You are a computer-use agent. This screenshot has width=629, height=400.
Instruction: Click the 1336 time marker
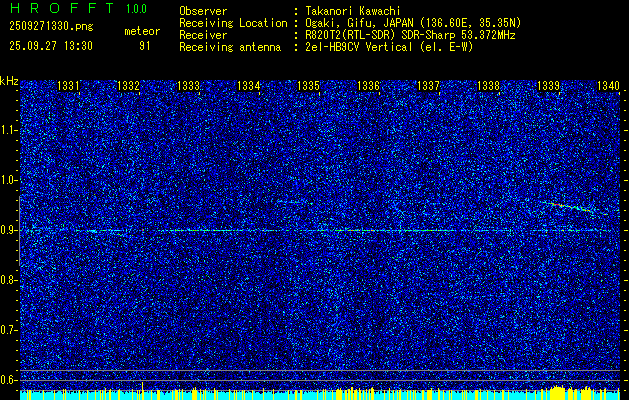[368, 86]
